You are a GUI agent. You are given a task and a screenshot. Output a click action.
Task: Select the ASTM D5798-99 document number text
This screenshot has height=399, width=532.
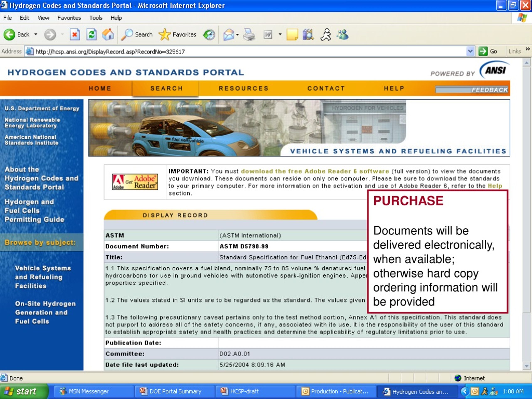click(244, 246)
